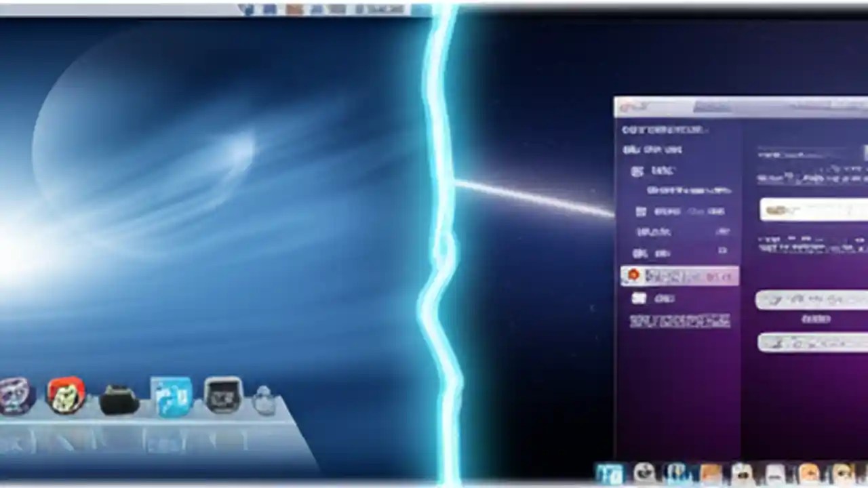Click the translucent app icon at the dock's right end

pos(264,399)
